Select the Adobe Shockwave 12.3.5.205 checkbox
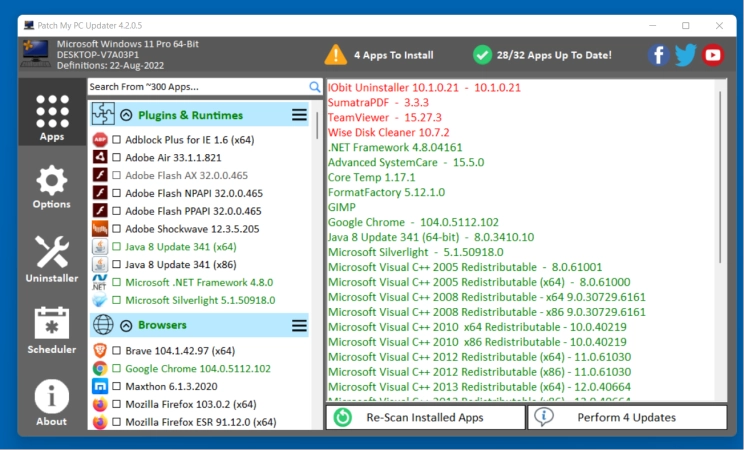The height and width of the screenshot is (450, 744). (116, 229)
